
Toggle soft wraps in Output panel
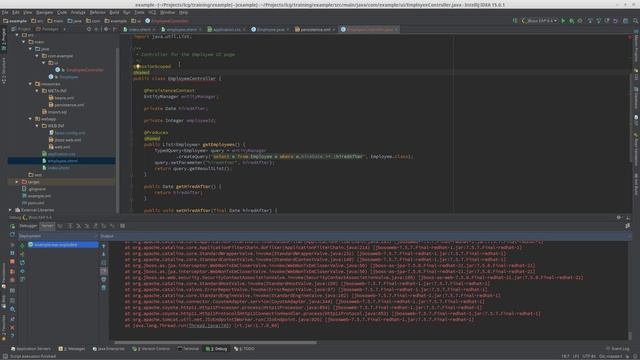pos(104,263)
